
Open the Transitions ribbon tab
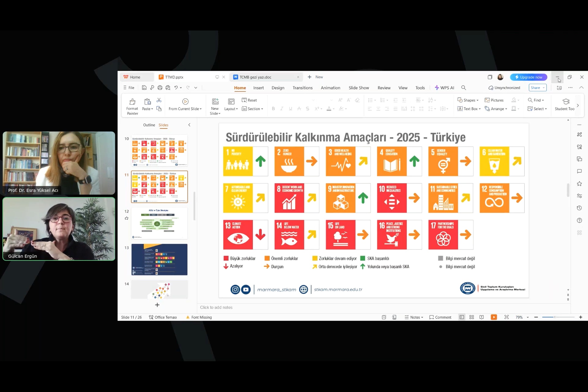click(x=302, y=88)
